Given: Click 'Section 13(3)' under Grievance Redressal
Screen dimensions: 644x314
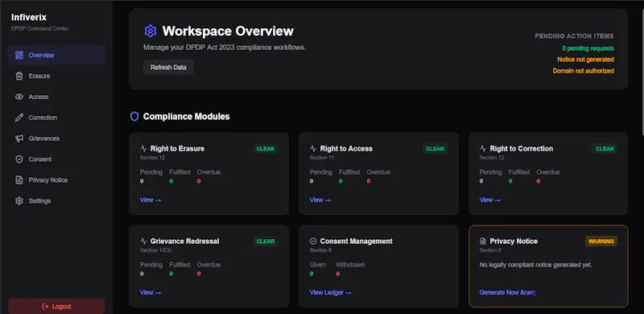Looking at the screenshot, I should [x=155, y=250].
